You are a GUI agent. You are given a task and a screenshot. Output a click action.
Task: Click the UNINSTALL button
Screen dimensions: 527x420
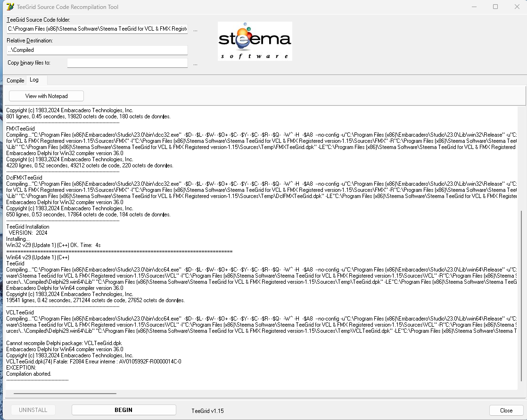(x=33, y=410)
